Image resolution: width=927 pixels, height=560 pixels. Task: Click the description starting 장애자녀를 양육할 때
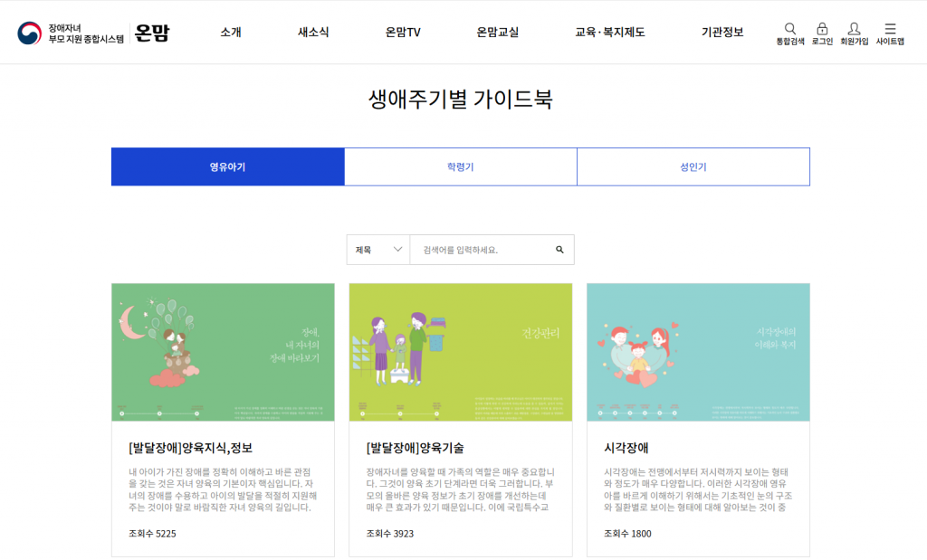coord(461,489)
